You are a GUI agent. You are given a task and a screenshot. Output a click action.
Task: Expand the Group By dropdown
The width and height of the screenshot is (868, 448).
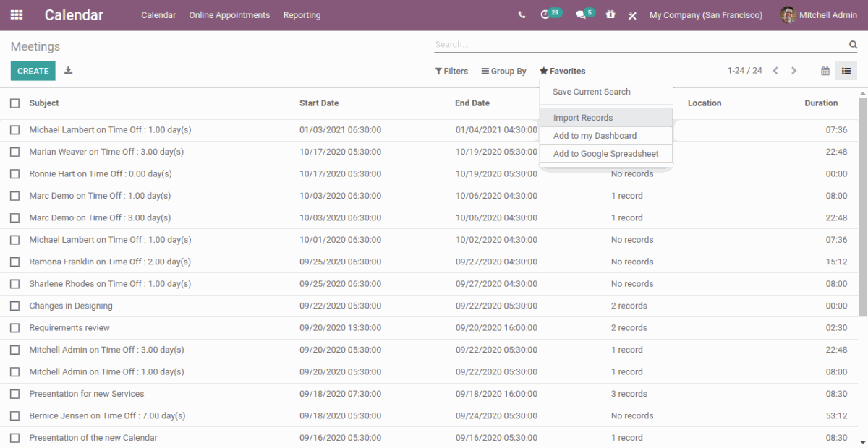(x=504, y=72)
